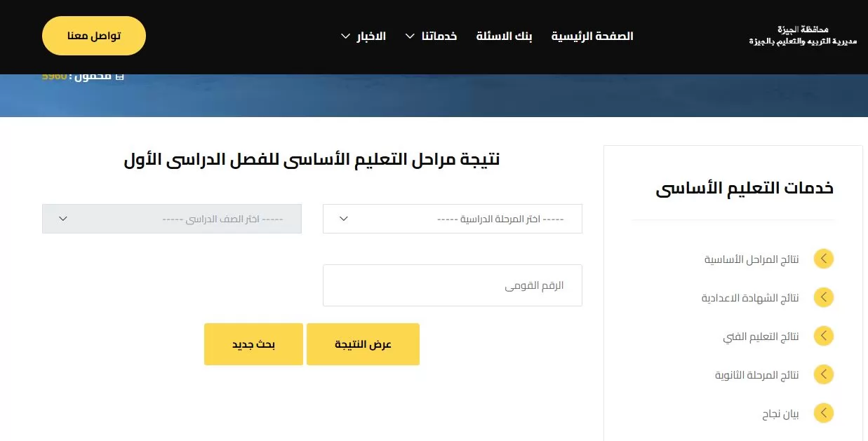Click the yellow arrow beside نتائج الشهادة الاعدادية
Screen dimensions: 868x441
tap(823, 297)
